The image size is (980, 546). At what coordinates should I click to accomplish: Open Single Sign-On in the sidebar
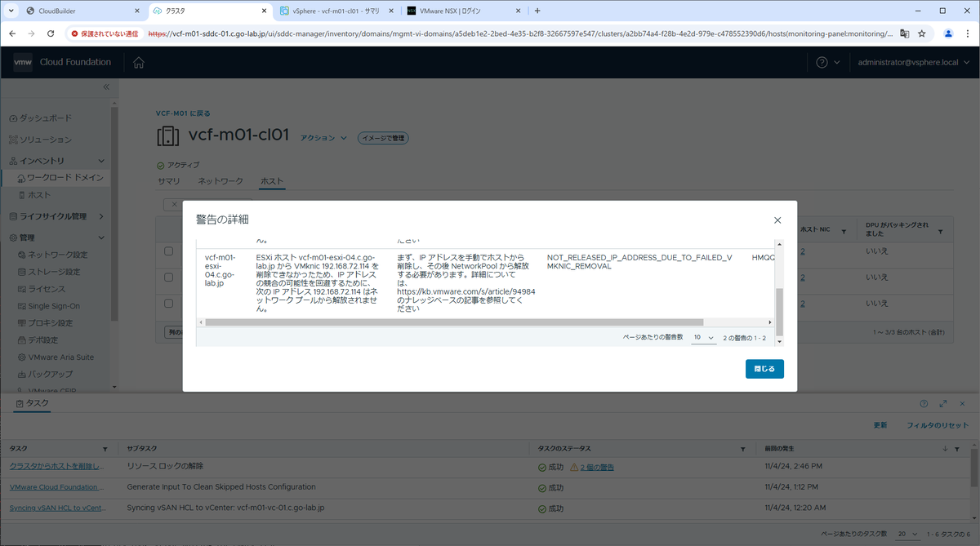tap(47, 306)
